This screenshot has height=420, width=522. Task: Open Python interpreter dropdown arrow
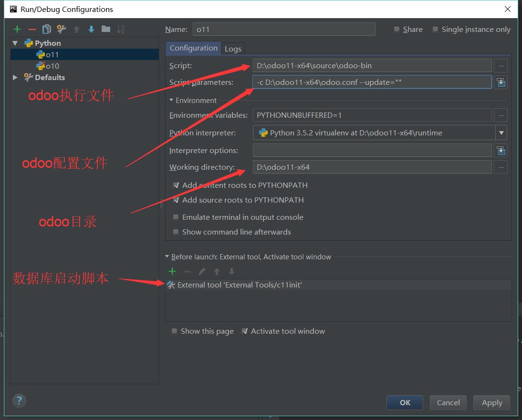501,133
